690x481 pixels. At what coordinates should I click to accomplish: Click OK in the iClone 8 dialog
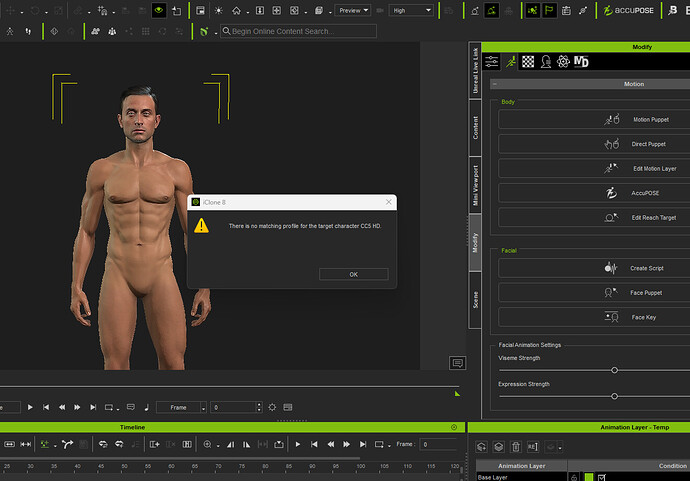pyautogui.click(x=353, y=274)
